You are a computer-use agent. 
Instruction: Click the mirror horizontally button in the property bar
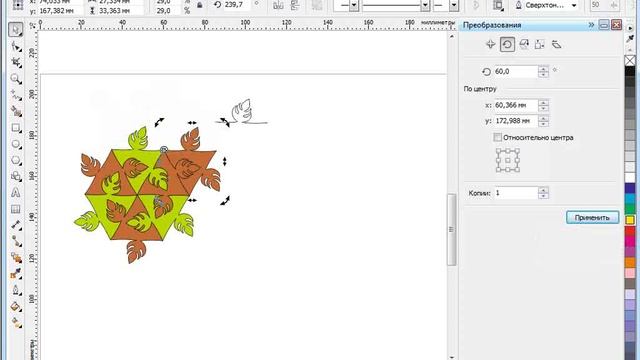tap(278, 5)
